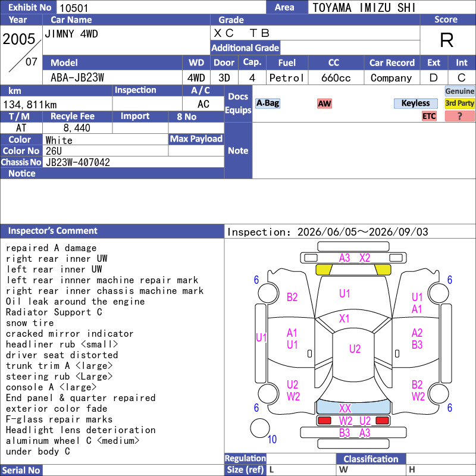This screenshot has height=476, width=476.
Task: Click the yellow 3rd Party badge
Action: point(459,103)
